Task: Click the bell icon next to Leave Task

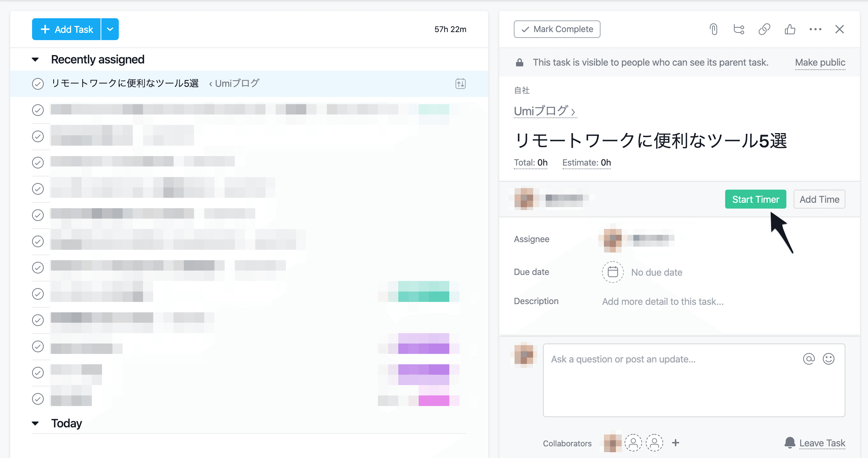Action: pyautogui.click(x=790, y=443)
